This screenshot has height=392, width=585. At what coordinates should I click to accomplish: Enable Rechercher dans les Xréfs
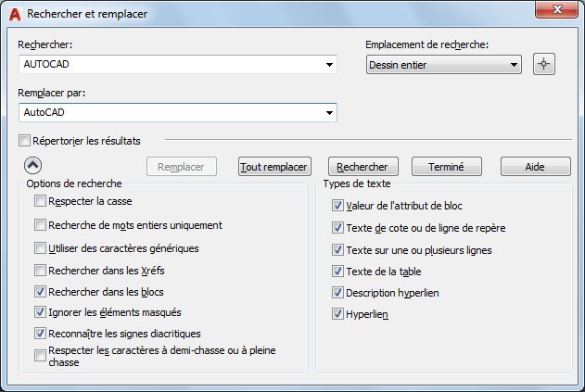tap(40, 271)
